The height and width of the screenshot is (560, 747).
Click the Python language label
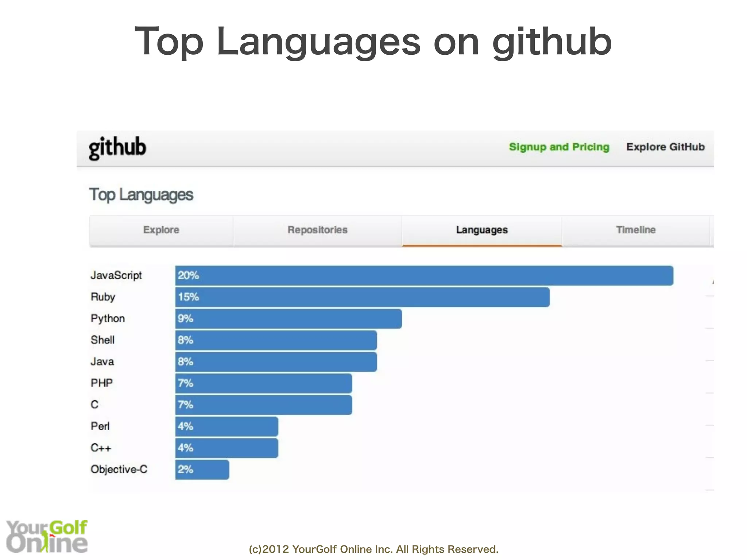pyautogui.click(x=108, y=319)
